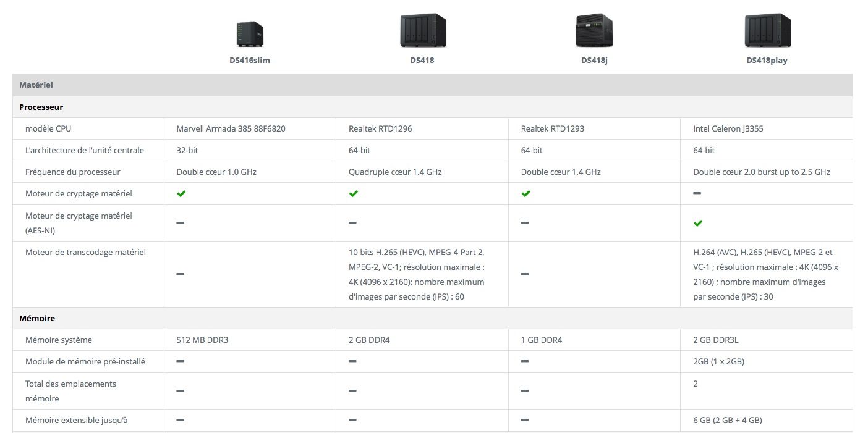Select 'Moteur de transcodage matériel' label

[x=85, y=252]
